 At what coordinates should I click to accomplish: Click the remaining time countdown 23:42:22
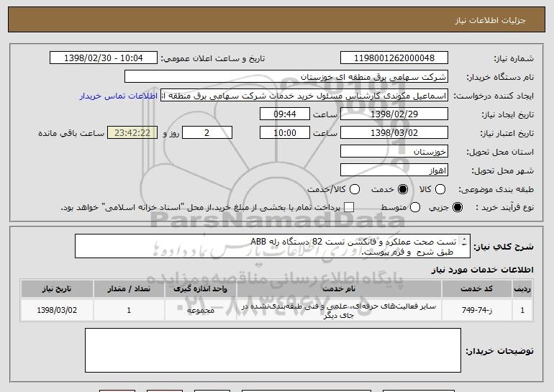pos(131,133)
